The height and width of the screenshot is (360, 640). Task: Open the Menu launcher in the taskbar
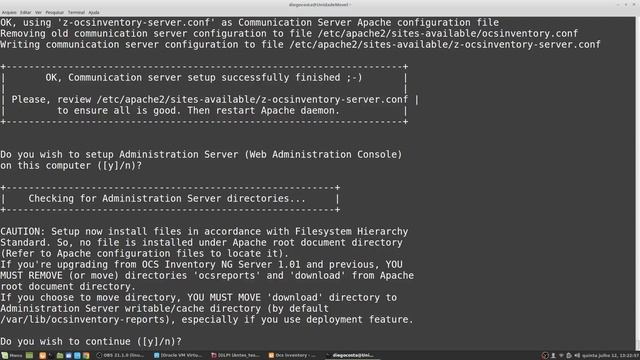[x=12, y=356]
